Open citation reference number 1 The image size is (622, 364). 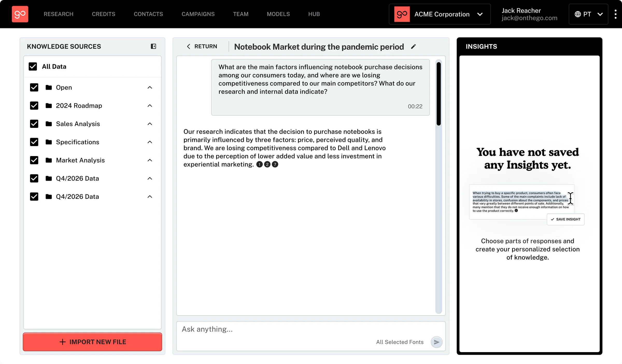tap(259, 164)
